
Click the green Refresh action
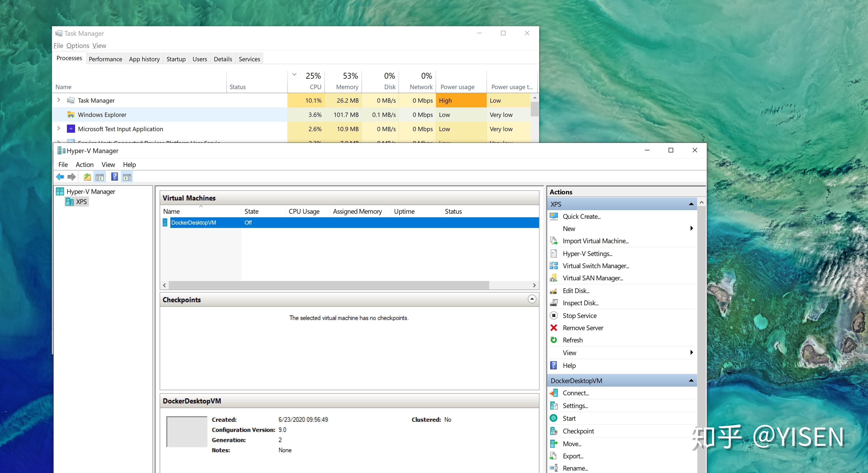click(x=572, y=340)
